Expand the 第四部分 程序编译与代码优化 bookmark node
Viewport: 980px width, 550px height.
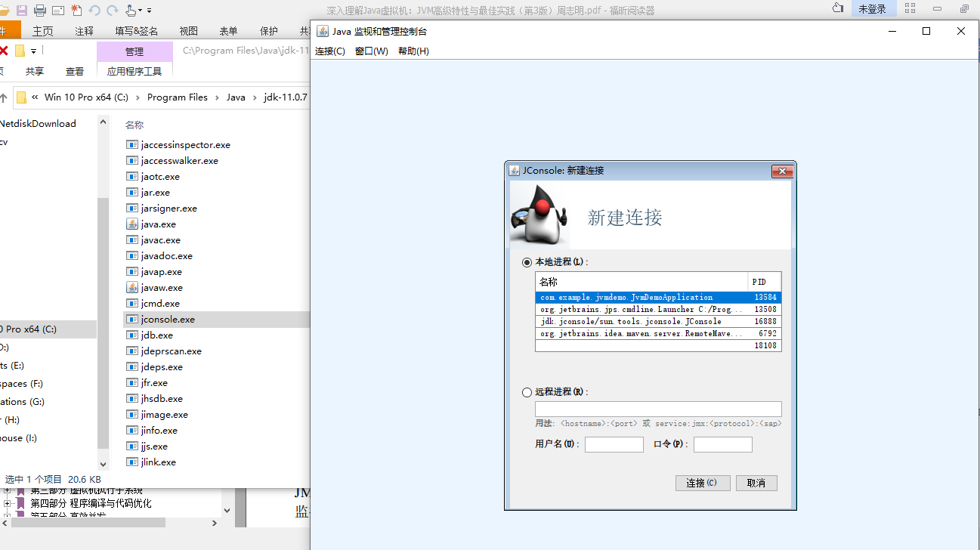click(x=8, y=503)
